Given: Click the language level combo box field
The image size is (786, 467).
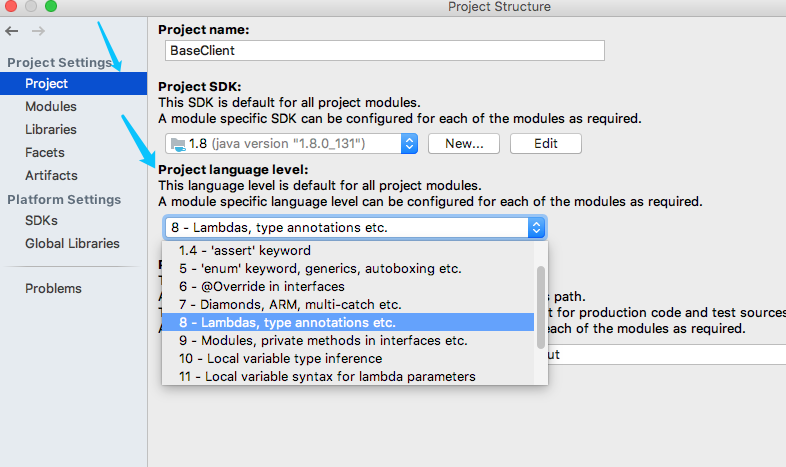Looking at the screenshot, I should tap(355, 228).
